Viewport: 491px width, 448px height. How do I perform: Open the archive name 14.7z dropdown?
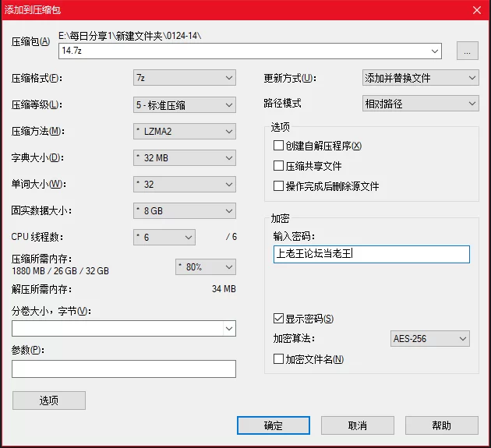click(x=250, y=51)
